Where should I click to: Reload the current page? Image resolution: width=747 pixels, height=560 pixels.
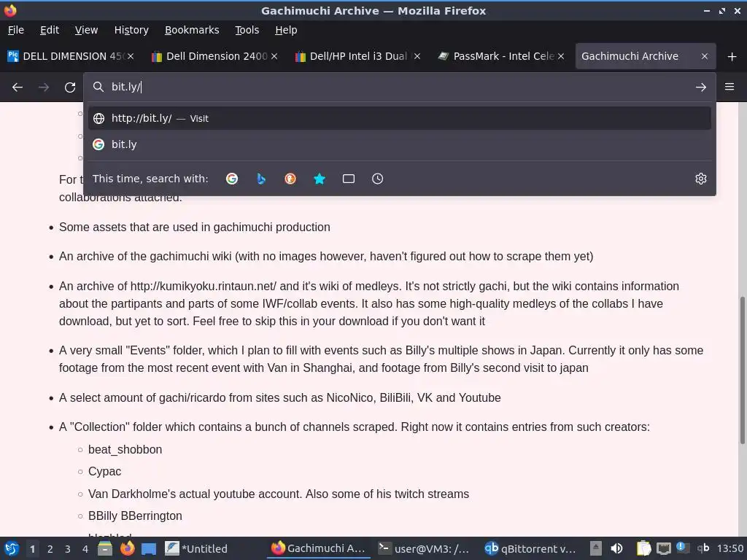coord(70,87)
